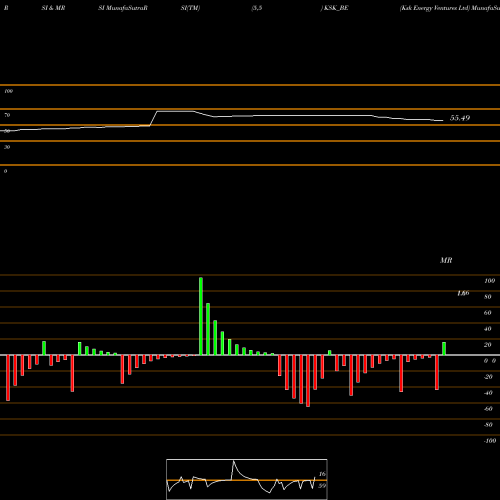Click the MR value 1.66 label
Viewport: 500px width, 500px height.
point(463,293)
